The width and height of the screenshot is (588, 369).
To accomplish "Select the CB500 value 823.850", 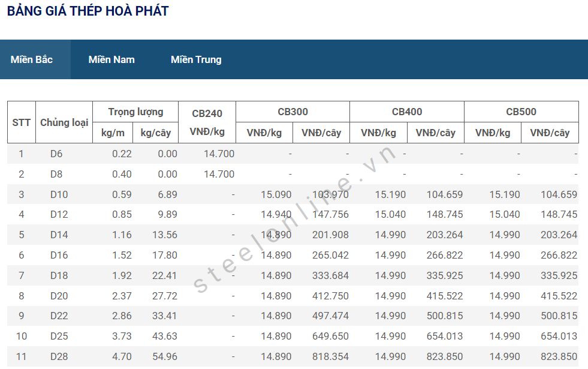I will tap(559, 356).
